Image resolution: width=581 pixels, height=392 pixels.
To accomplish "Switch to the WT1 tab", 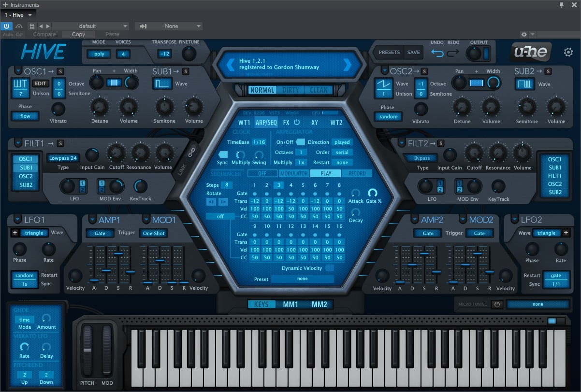I will (244, 123).
